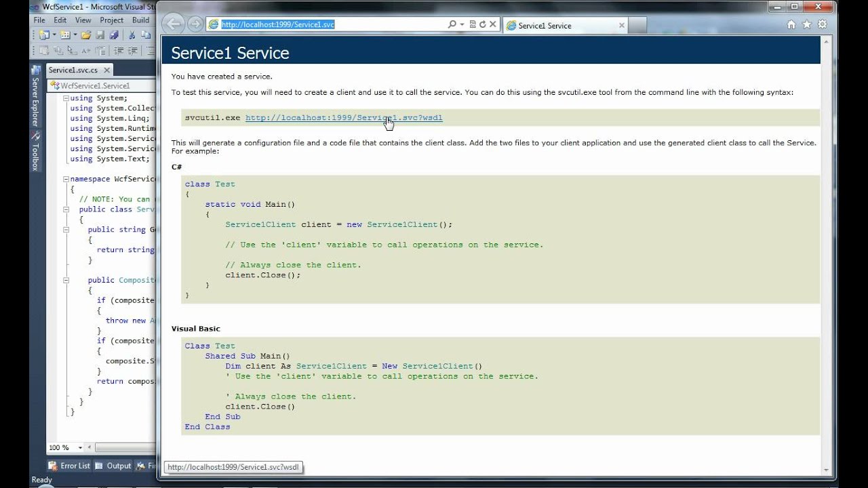Go forward in the browser window
This screenshot has height=488, width=868.
point(195,24)
